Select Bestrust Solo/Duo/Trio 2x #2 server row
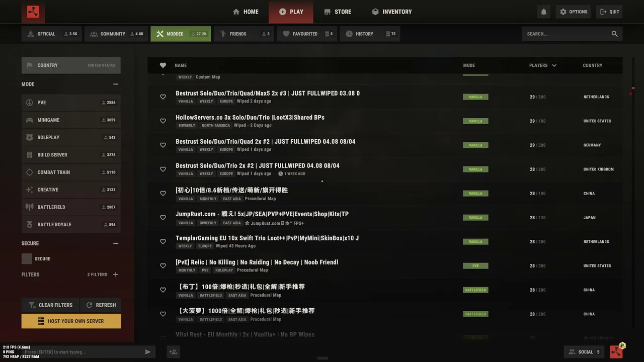Image resolution: width=644 pixels, height=362 pixels. [x=385, y=169]
